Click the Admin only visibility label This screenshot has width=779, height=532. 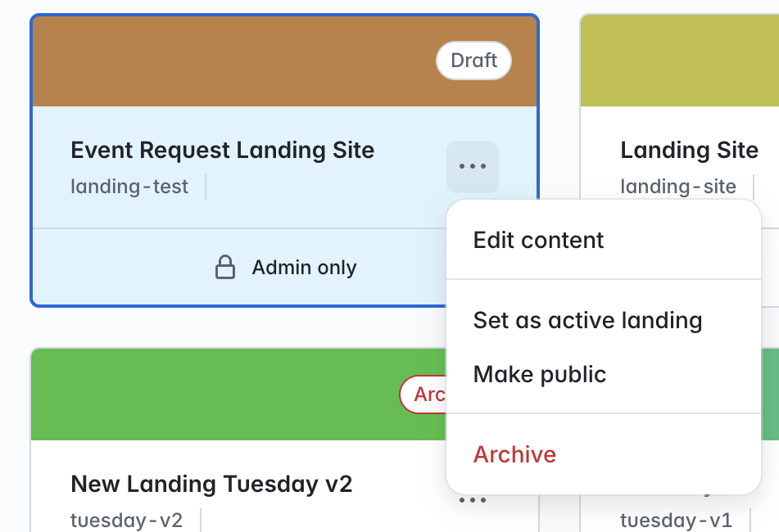[x=304, y=268]
